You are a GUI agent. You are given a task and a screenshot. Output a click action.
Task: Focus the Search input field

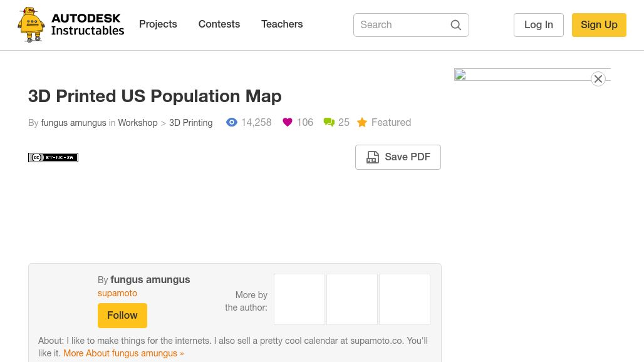point(402,25)
